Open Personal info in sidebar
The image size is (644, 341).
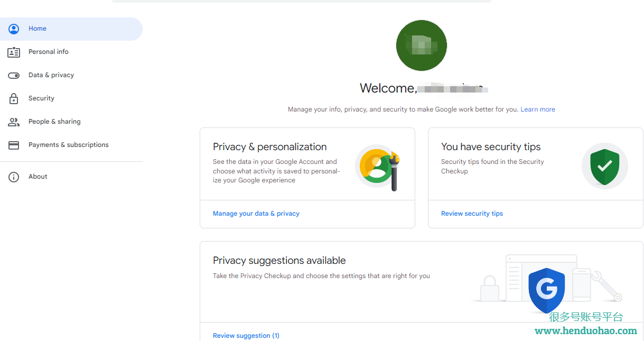coord(71,52)
